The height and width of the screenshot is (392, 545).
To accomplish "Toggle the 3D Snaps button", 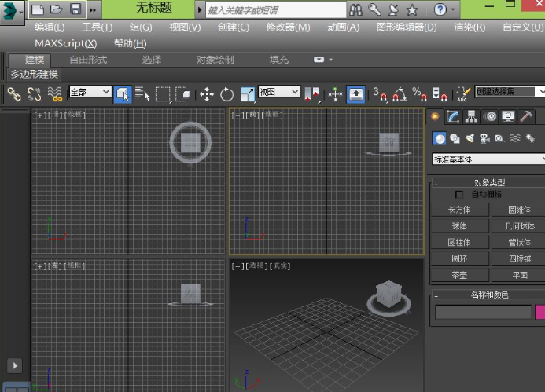I will [380, 94].
